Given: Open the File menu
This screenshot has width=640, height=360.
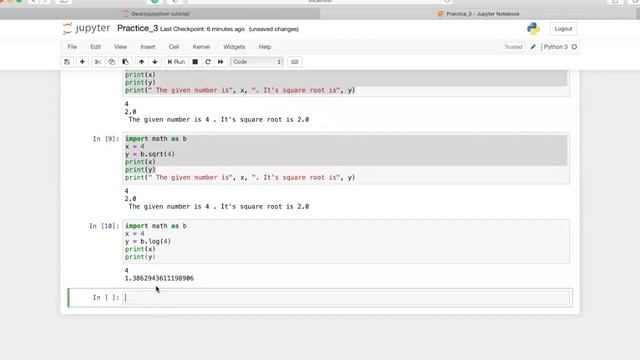Looking at the screenshot, I should [72, 47].
